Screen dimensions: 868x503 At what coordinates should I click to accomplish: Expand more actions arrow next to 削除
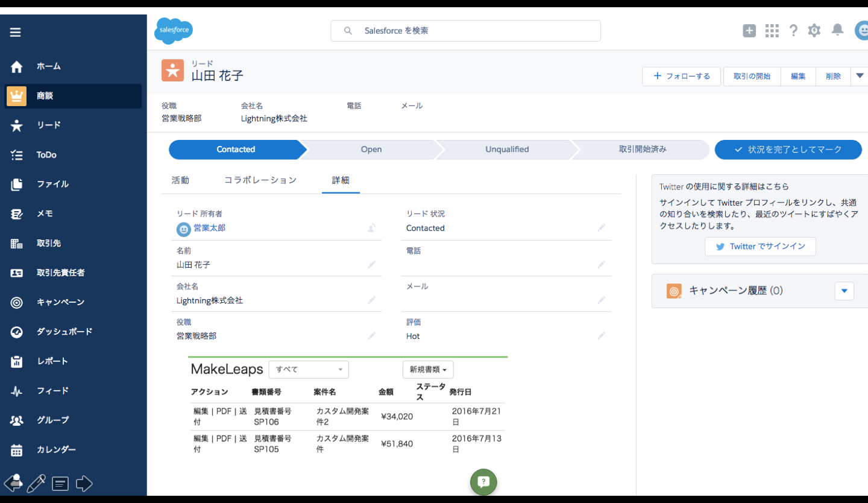[x=860, y=76]
